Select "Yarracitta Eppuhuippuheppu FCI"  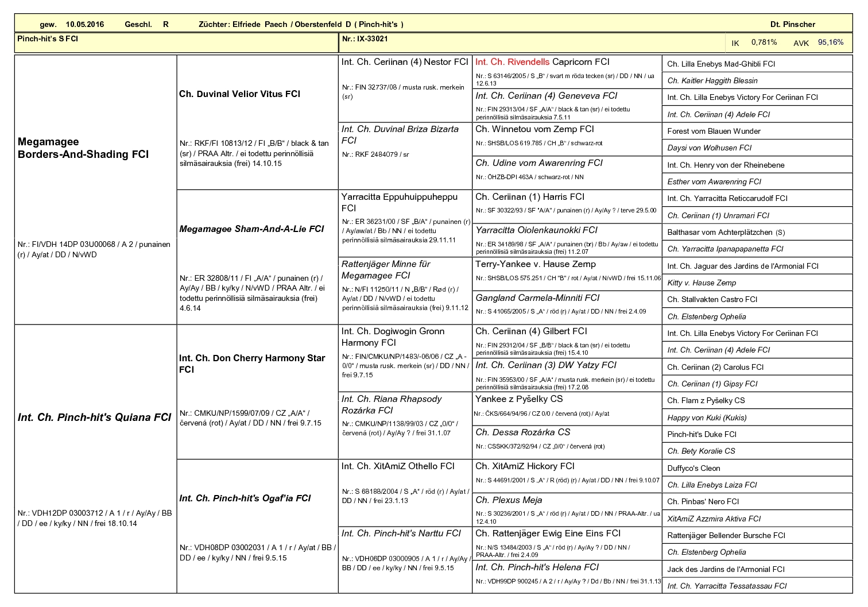tap(400, 202)
